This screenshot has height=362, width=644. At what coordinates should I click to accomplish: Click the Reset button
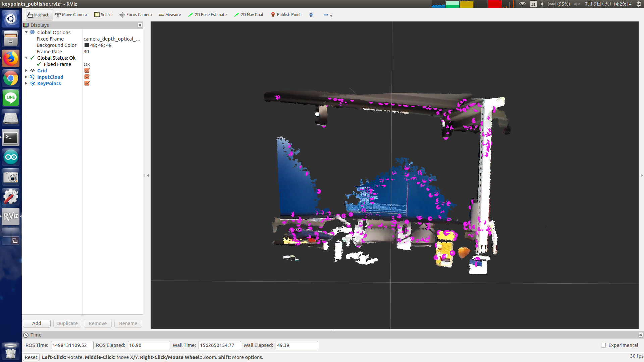tap(31, 357)
